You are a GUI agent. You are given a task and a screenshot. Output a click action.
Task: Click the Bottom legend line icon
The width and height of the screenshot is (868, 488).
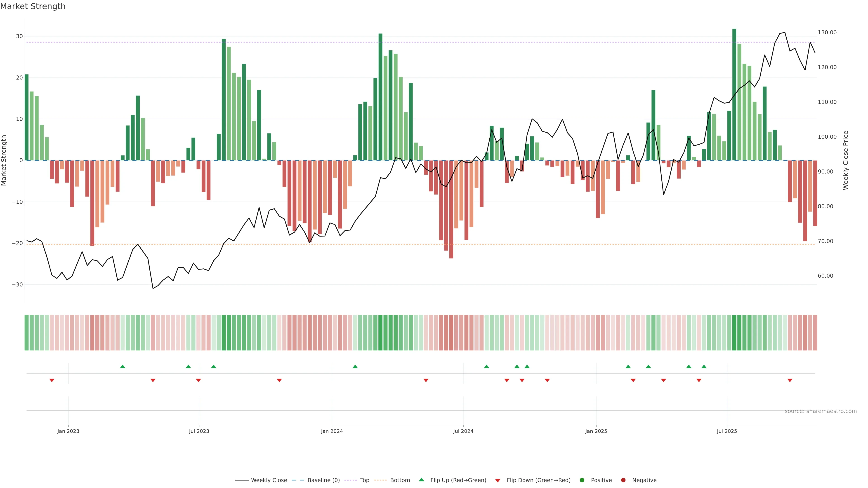coord(380,480)
